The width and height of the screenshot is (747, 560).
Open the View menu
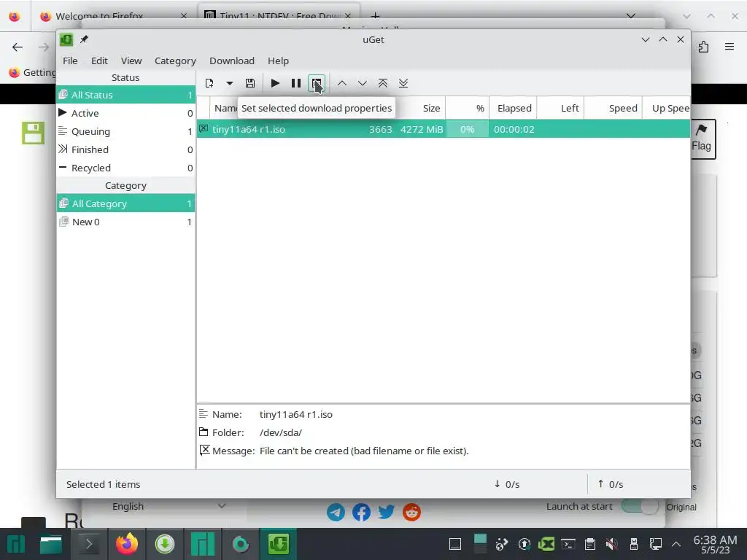click(x=131, y=61)
